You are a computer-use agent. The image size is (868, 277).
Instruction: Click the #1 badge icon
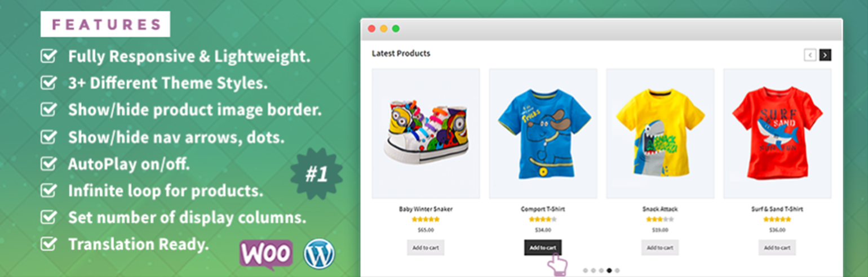pos(317,175)
